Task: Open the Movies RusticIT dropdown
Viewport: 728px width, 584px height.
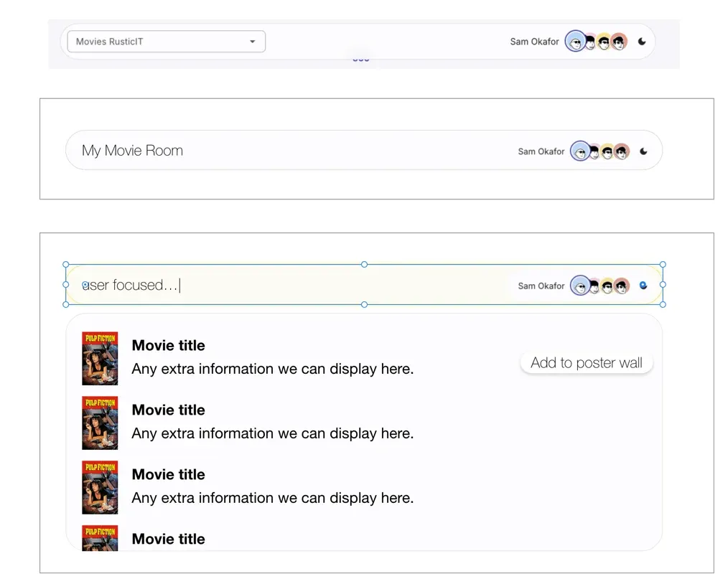Action: (167, 42)
